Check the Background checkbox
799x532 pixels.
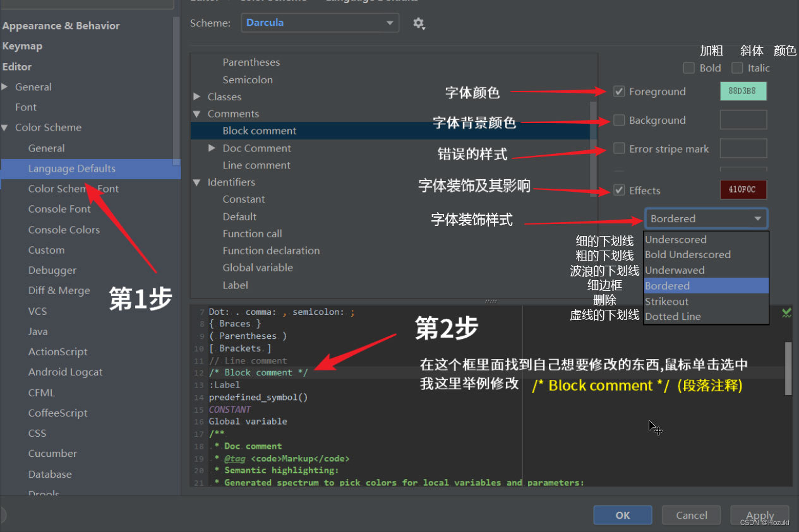[619, 120]
